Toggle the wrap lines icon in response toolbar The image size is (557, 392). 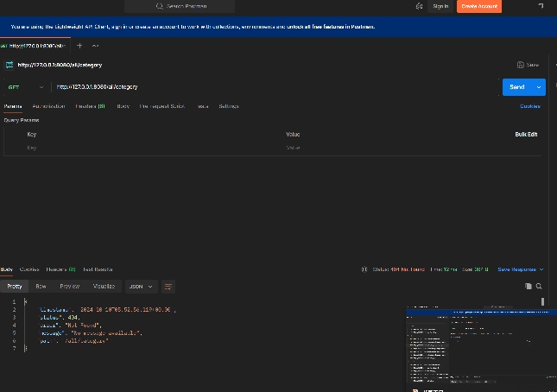click(x=168, y=287)
